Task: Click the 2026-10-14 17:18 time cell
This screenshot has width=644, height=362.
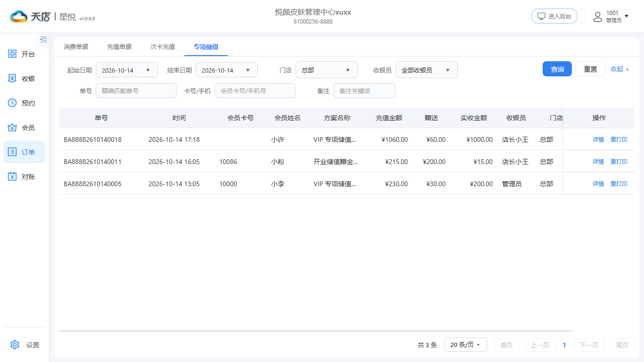Action: click(174, 140)
